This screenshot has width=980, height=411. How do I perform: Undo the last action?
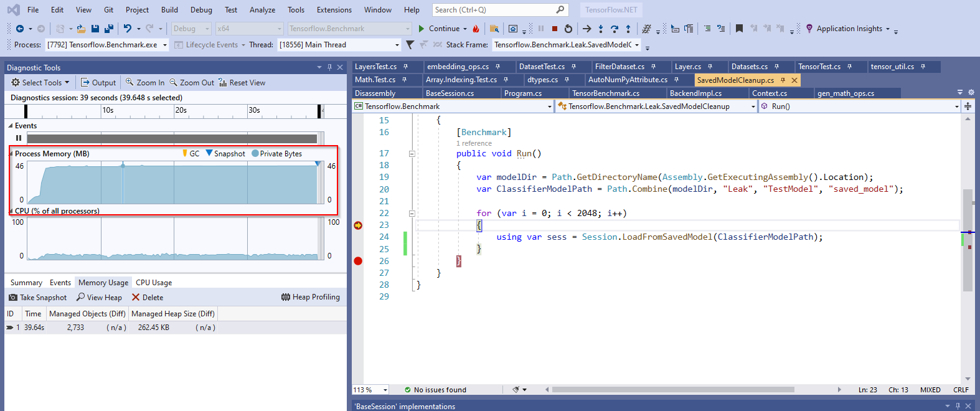tap(128, 29)
